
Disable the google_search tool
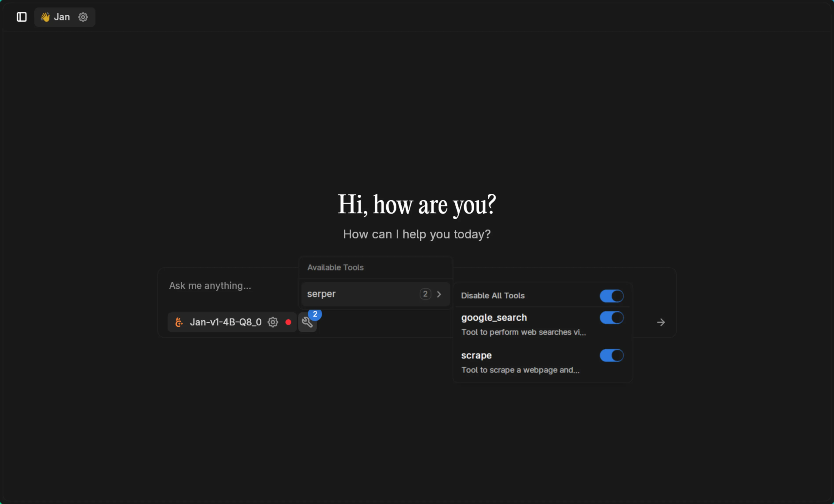611,318
